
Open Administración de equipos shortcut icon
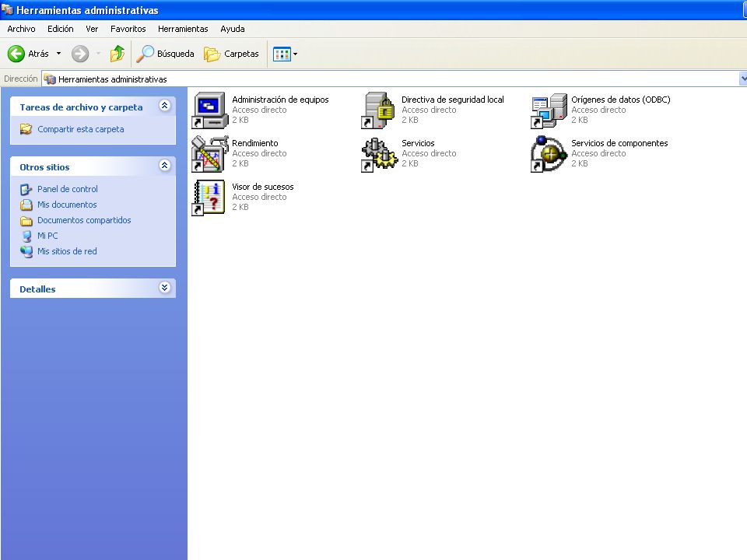pos(209,110)
